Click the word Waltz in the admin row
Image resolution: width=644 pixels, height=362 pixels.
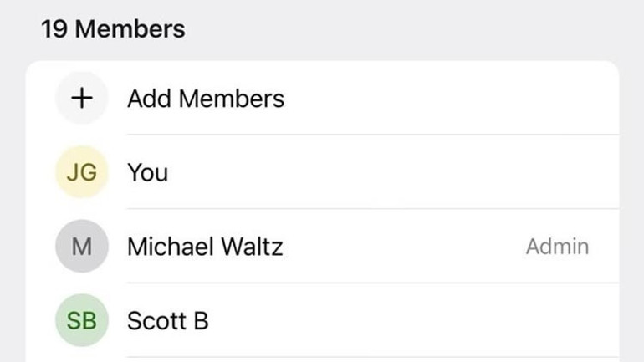252,247
